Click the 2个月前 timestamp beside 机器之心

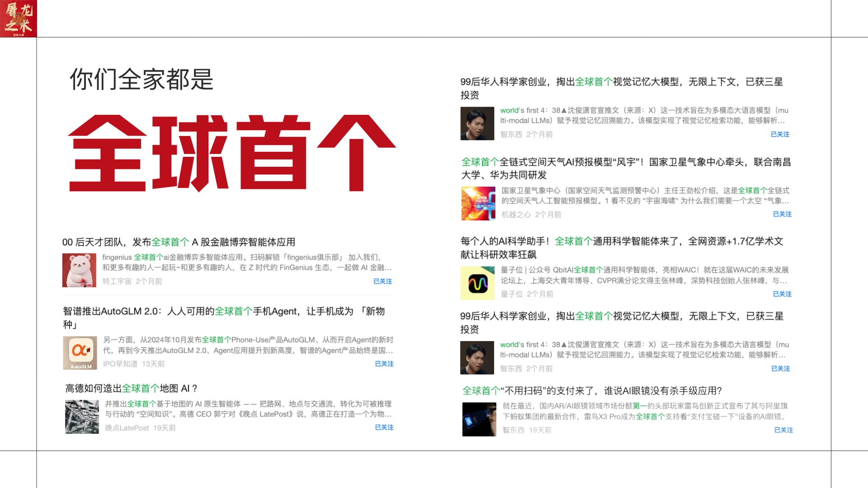(548, 215)
